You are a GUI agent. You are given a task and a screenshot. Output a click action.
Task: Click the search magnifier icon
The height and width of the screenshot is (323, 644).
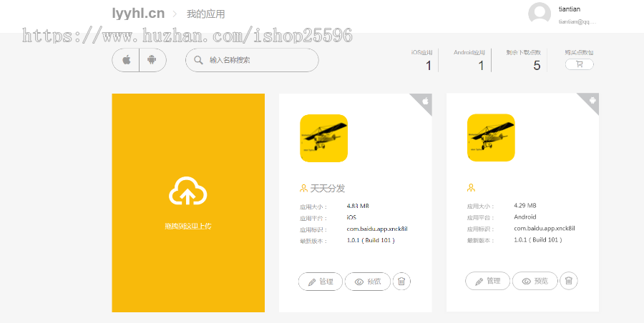197,61
